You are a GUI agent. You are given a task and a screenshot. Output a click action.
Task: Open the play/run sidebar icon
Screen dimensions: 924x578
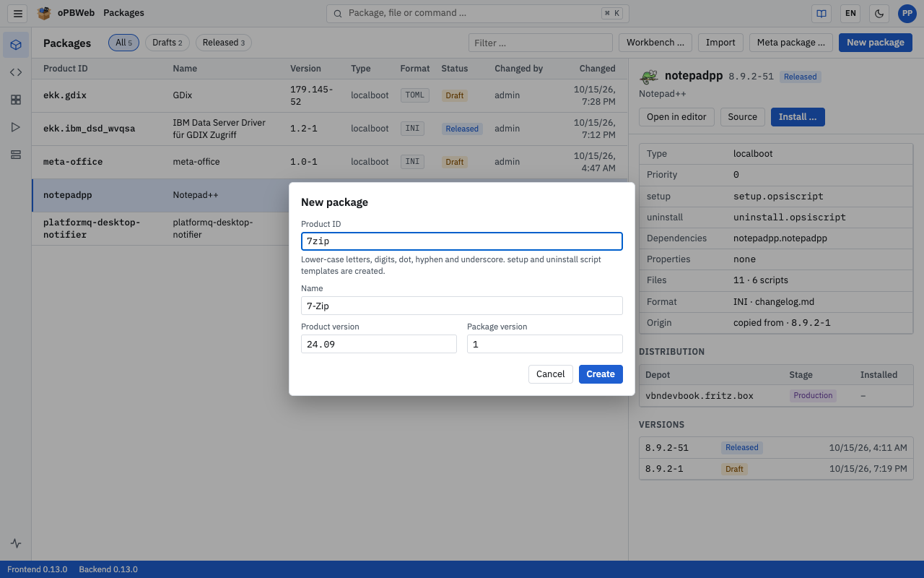(x=16, y=127)
